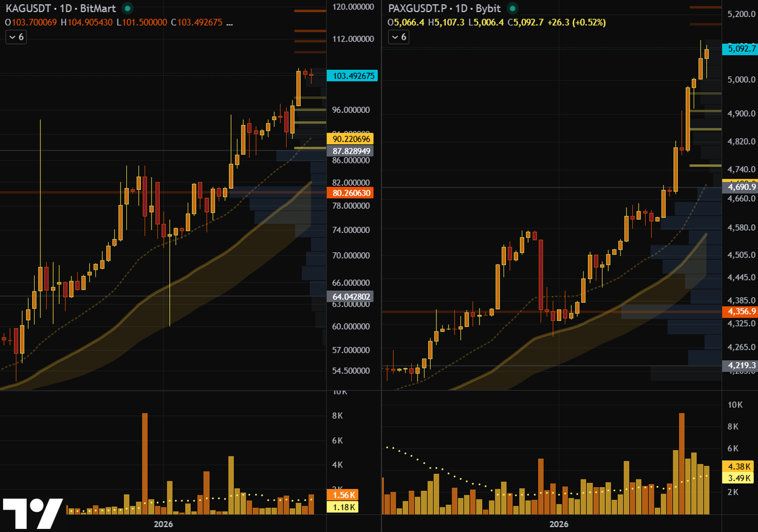
Task: Select the cyan 103.492675 price label
Action: [352, 75]
